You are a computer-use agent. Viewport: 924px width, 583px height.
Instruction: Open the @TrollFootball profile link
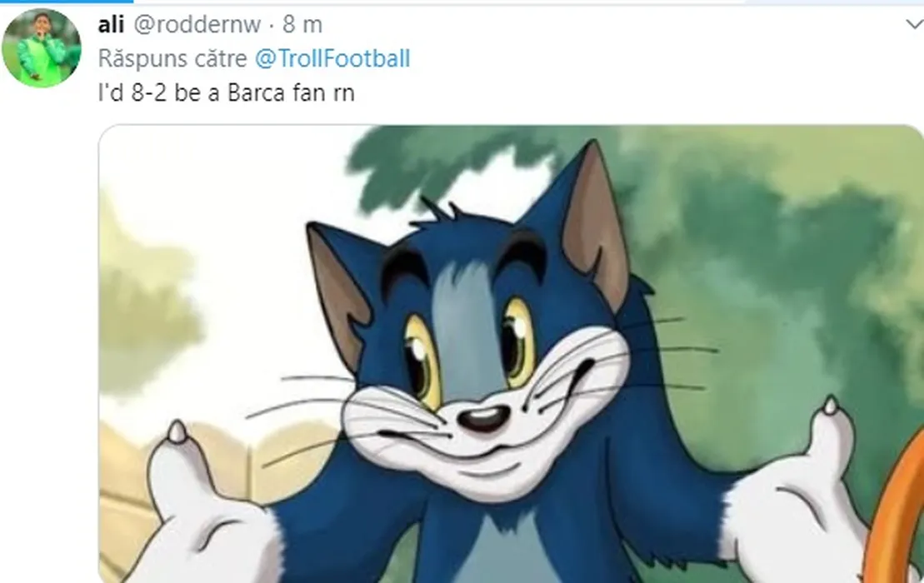(332, 58)
